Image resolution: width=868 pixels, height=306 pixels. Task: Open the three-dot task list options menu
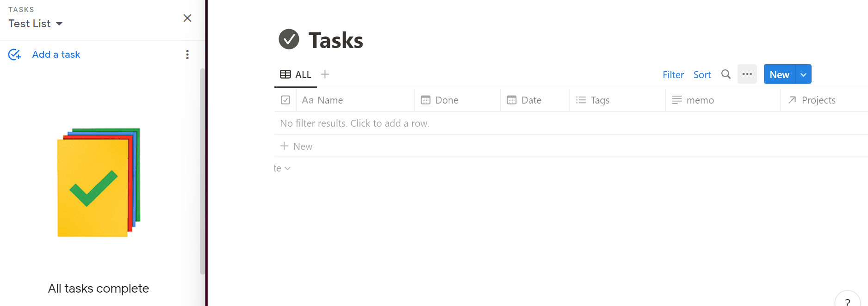pos(187,55)
